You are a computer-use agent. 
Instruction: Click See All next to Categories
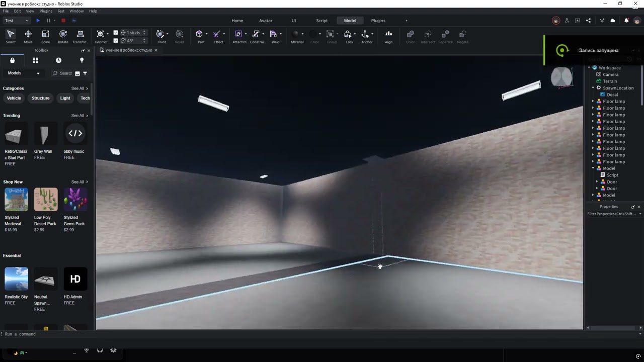[x=79, y=88]
